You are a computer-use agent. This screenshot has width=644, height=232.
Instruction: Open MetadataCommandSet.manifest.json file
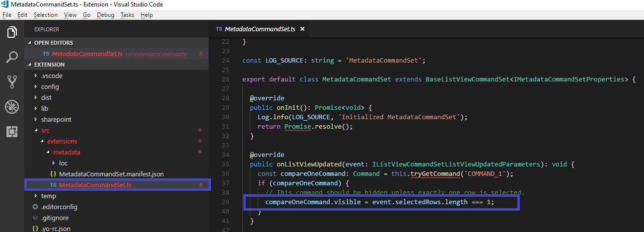(x=111, y=174)
